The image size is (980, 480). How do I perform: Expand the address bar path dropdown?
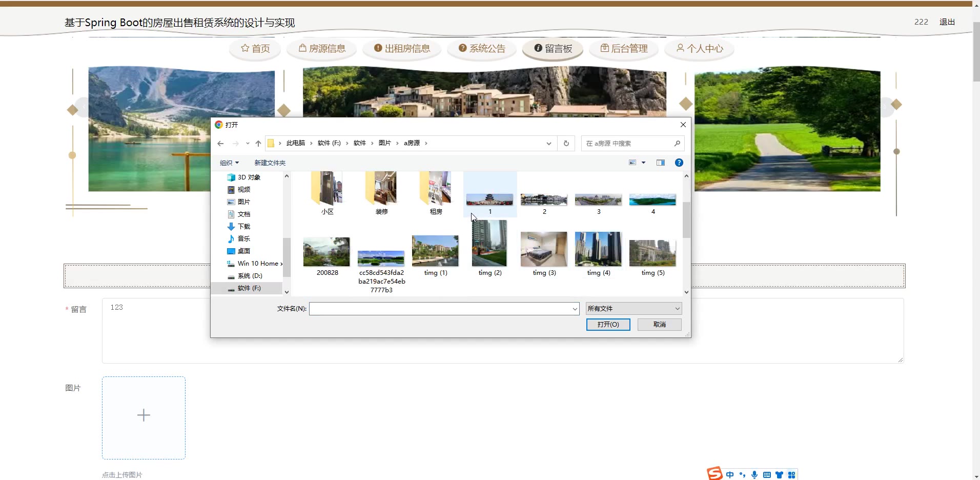549,144
